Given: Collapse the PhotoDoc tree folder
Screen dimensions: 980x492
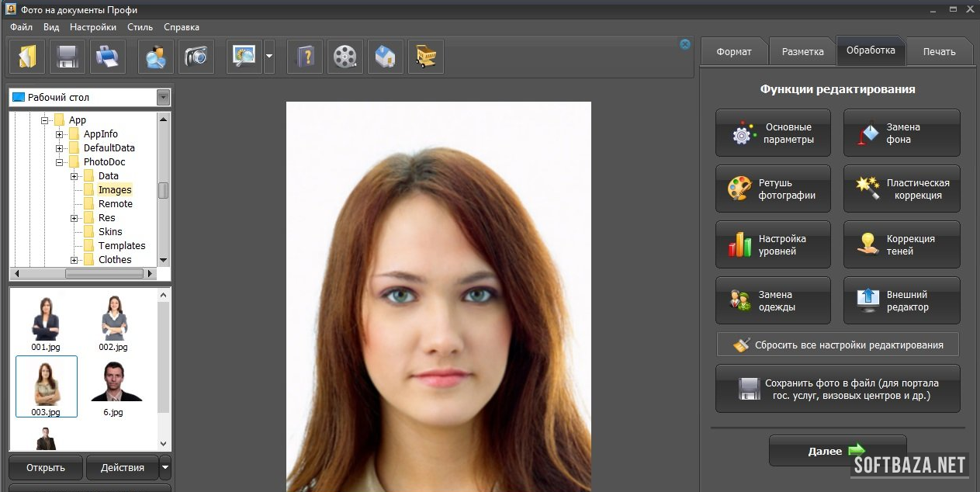Looking at the screenshot, I should [x=60, y=162].
